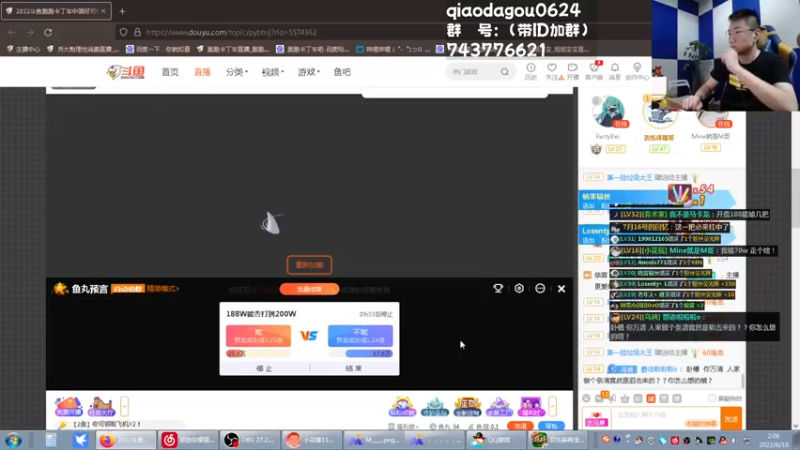Click the 结束 button on prediction card
Screen dimensions: 800x450
pos(354,368)
